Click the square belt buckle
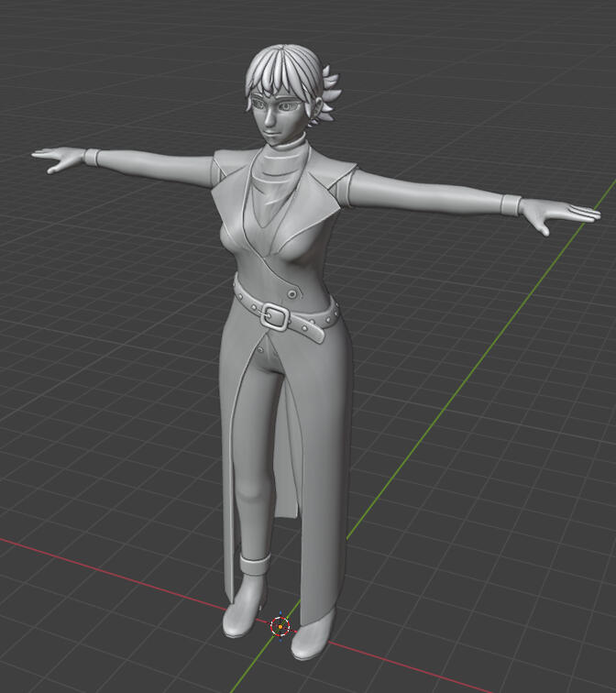The image size is (616, 693). 275,317
